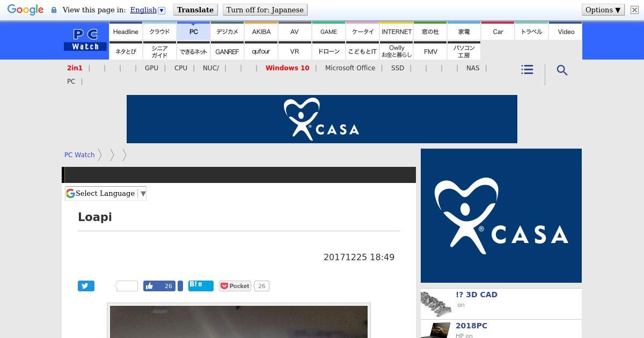
Task: Open the シニアガイド tab
Action: click(x=159, y=51)
